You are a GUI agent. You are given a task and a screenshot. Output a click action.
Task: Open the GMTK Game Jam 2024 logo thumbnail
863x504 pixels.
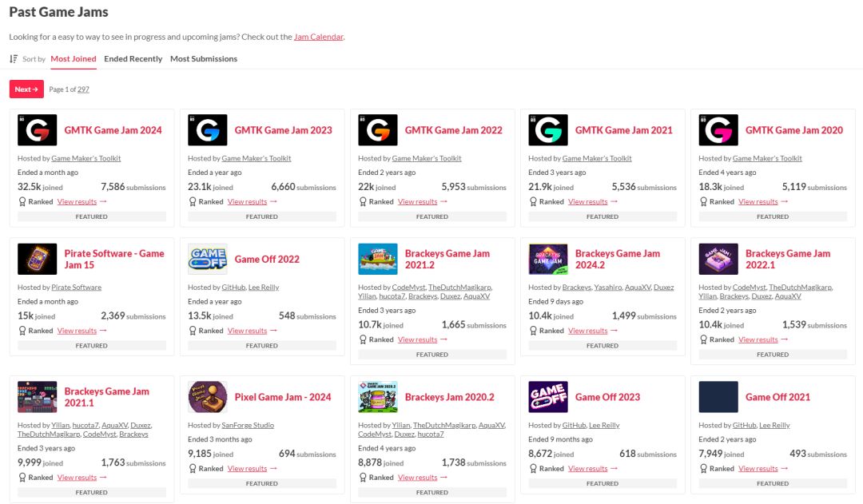[38, 130]
